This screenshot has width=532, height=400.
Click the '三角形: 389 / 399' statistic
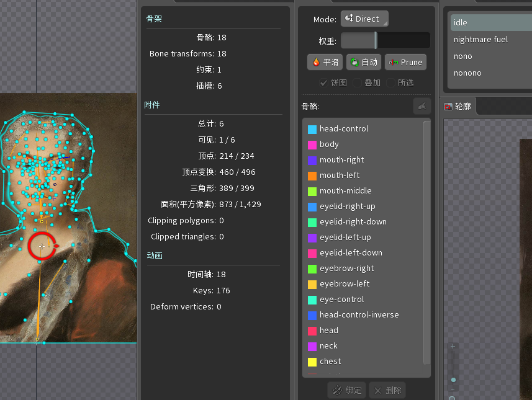pos(222,188)
